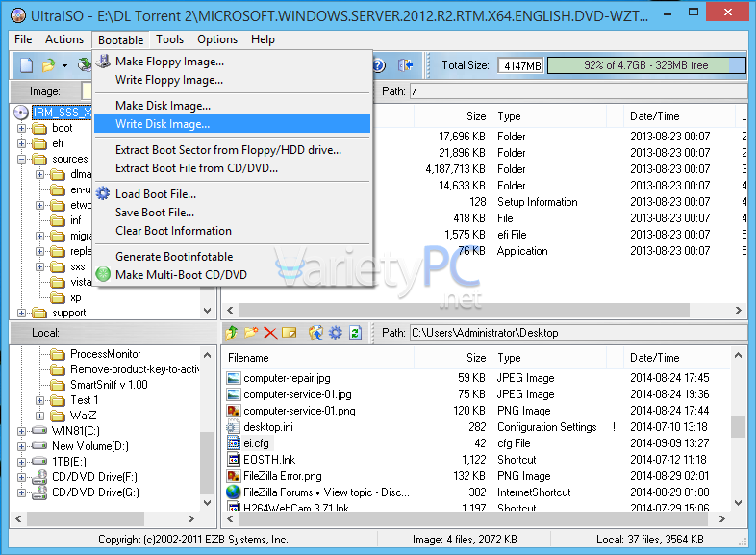The height and width of the screenshot is (555, 756).
Task: Select the ei.cfg file in local list
Action: 256,442
